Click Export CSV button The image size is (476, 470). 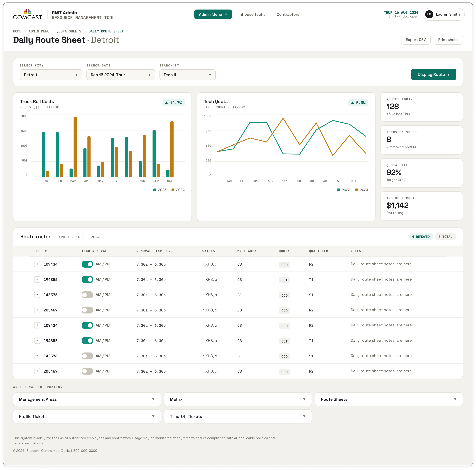[416, 40]
